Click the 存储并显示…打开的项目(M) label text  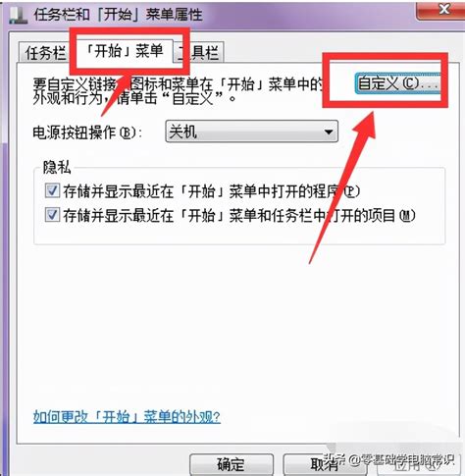pyautogui.click(x=239, y=216)
